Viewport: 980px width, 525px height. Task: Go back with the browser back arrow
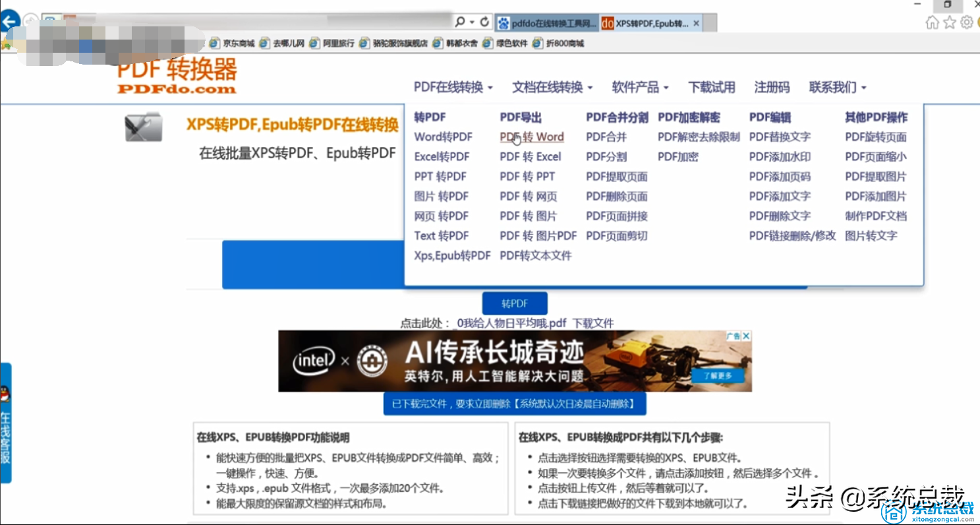(9, 22)
